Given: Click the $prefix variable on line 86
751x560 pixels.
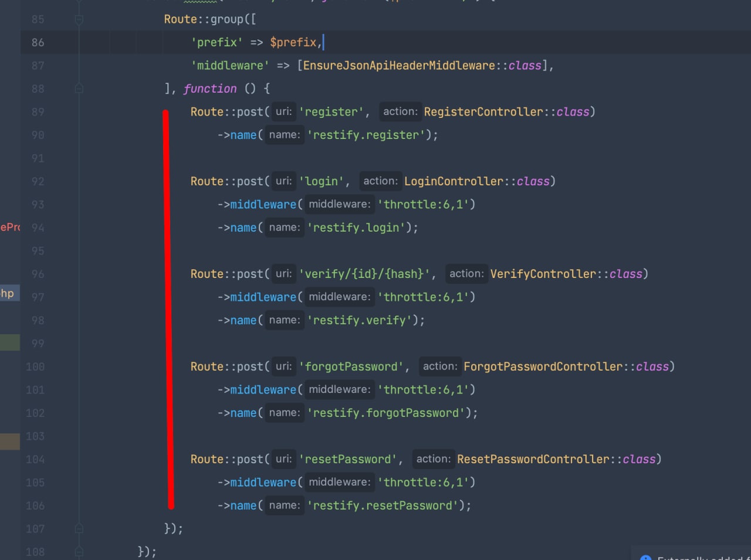Looking at the screenshot, I should point(293,42).
